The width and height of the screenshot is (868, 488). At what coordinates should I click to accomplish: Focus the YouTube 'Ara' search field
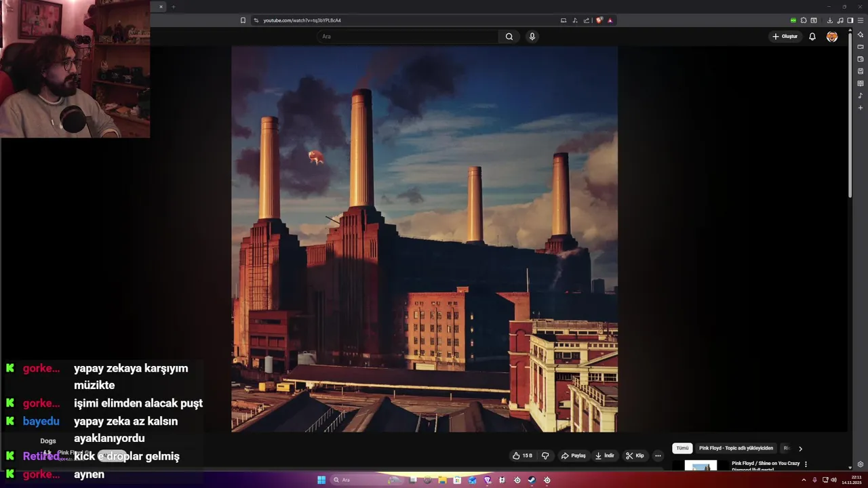(x=407, y=37)
